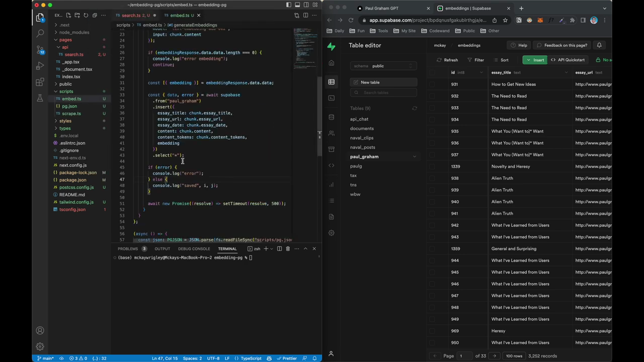The width and height of the screenshot is (644, 362).
Task: Go to the next page of records
Action: point(494,356)
